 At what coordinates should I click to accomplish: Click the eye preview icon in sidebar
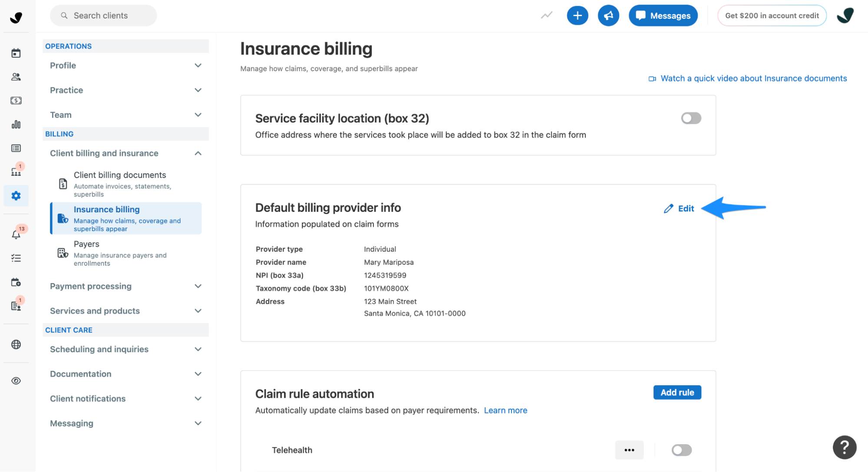click(16, 381)
